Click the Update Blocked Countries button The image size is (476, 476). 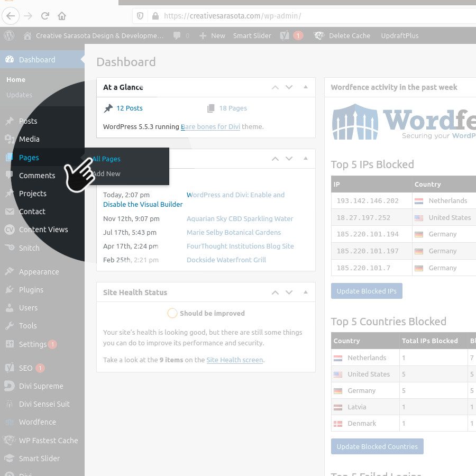point(377,446)
